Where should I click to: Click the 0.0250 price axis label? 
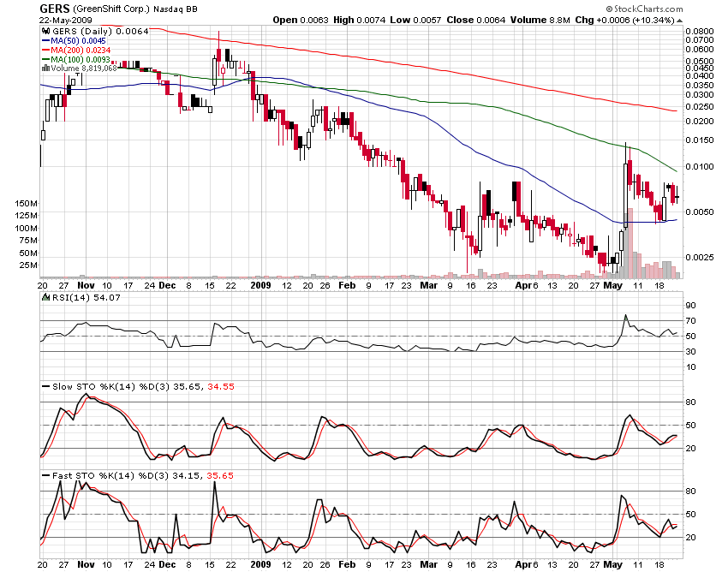(699, 107)
